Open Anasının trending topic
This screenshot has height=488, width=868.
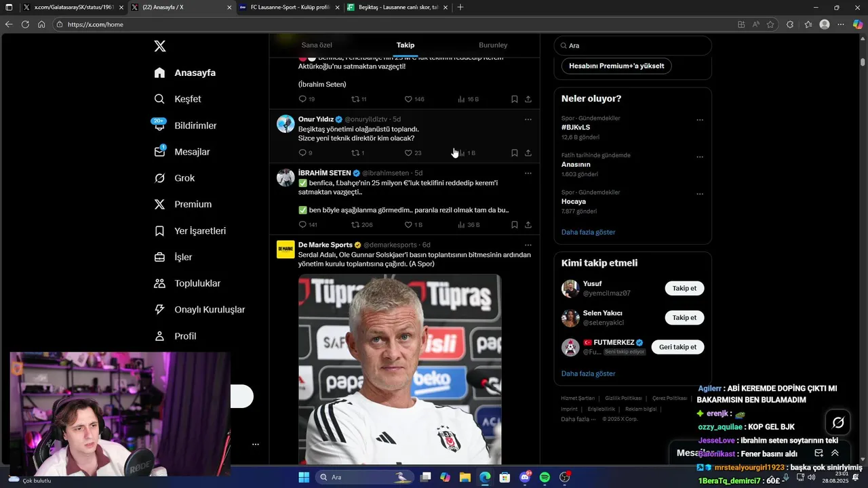(576, 164)
